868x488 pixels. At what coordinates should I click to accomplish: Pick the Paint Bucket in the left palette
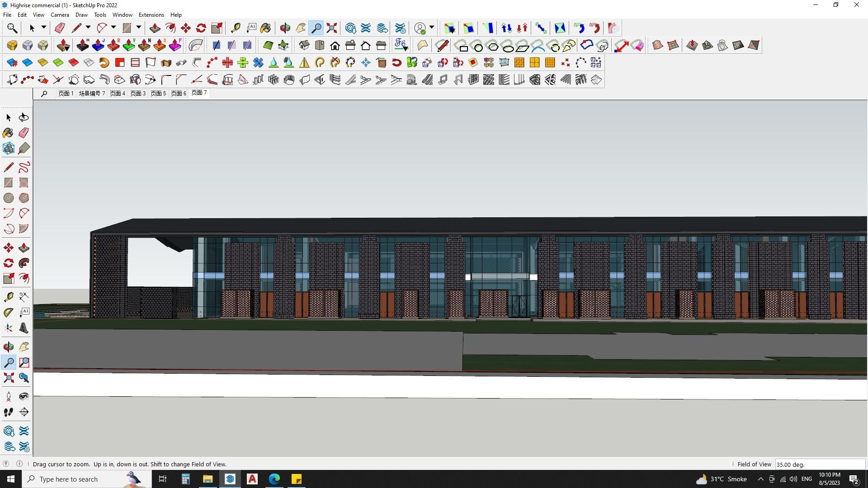pos(8,133)
